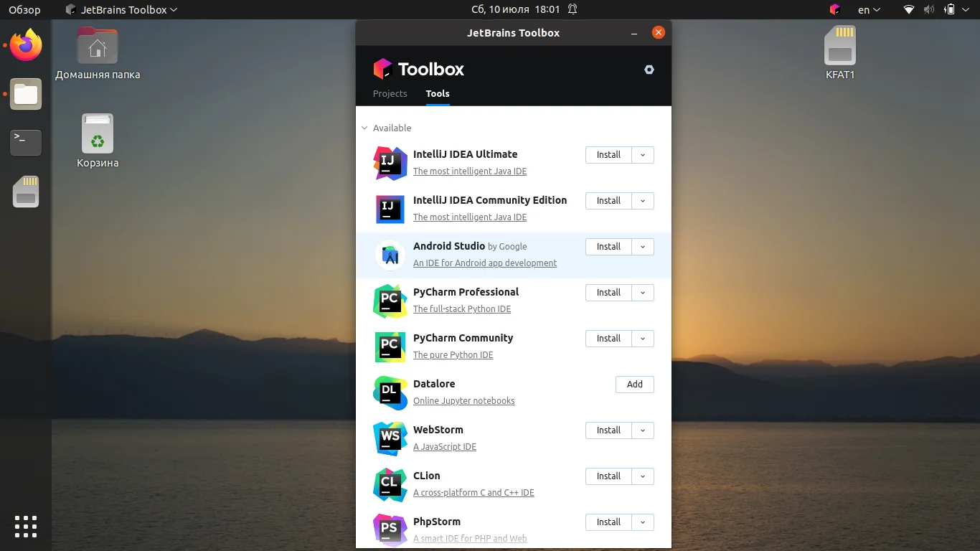Open Terminal from the dock

coord(26,143)
